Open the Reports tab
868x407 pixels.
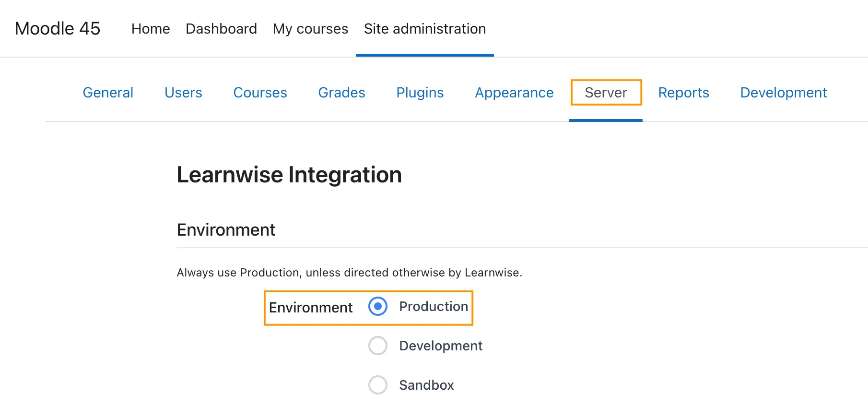(x=683, y=93)
